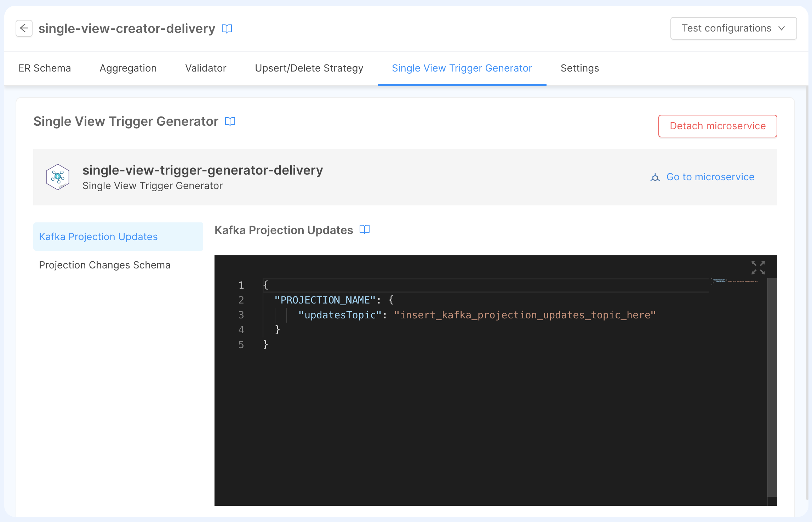The height and width of the screenshot is (522, 812).
Task: Click the book icon next to Kafka Projection Updates heading
Action: 365,229
